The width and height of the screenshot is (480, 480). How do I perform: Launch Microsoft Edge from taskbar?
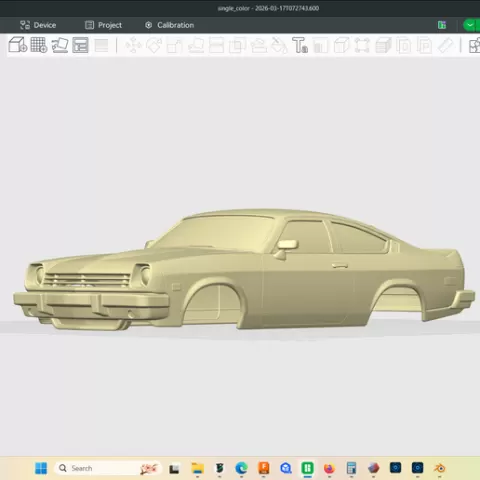241,468
